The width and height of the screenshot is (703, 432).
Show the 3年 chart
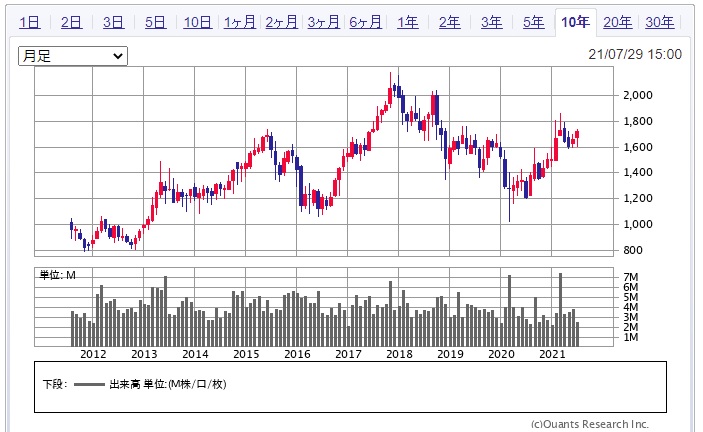(x=492, y=22)
